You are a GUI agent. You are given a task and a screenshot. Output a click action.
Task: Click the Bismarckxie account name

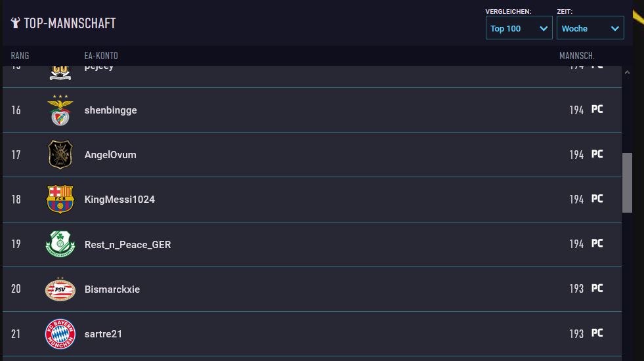(x=112, y=289)
